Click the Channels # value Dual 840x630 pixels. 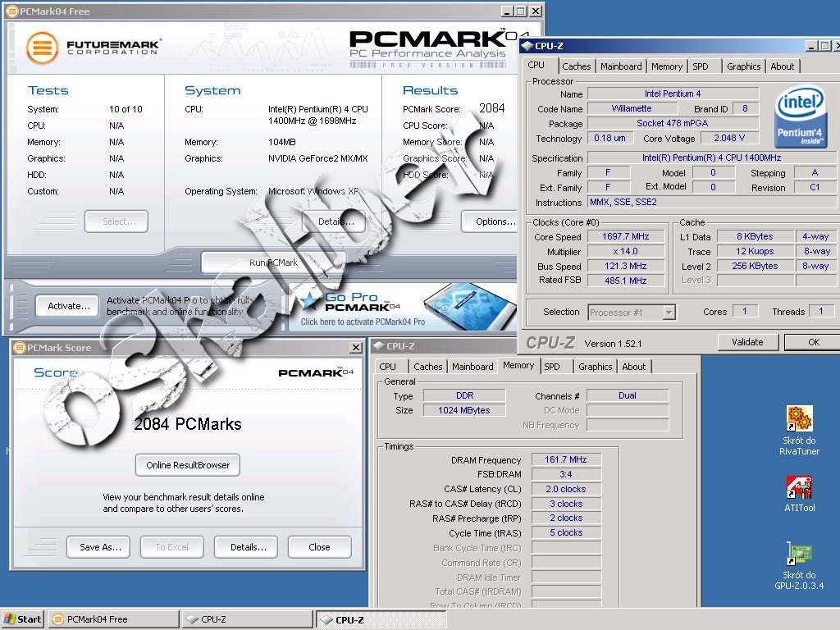628,395
